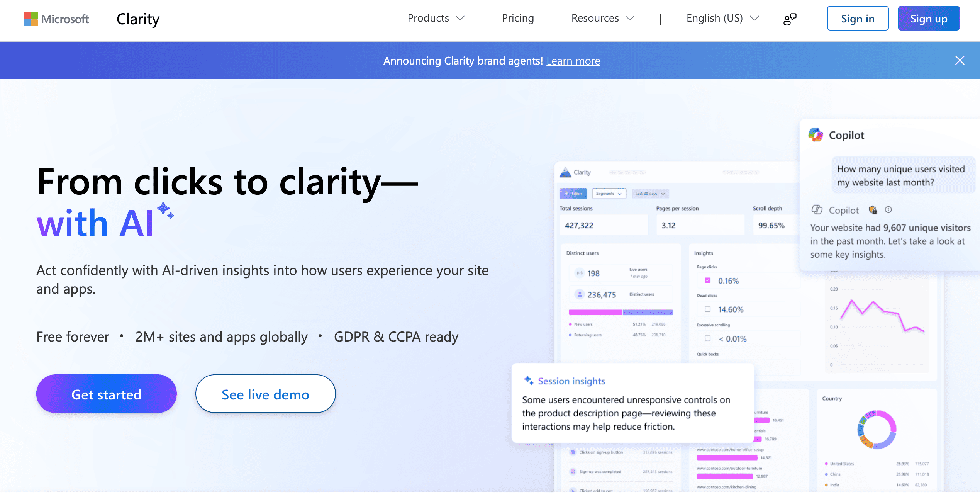Check the Dead clicks checkbox
This screenshot has width=980, height=503.
point(707,309)
